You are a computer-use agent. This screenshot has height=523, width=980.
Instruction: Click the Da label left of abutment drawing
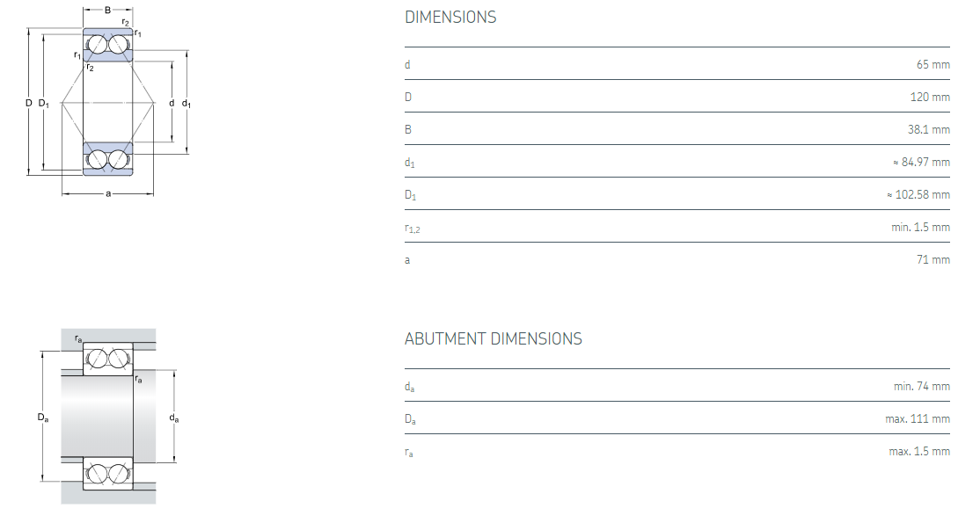tap(43, 418)
